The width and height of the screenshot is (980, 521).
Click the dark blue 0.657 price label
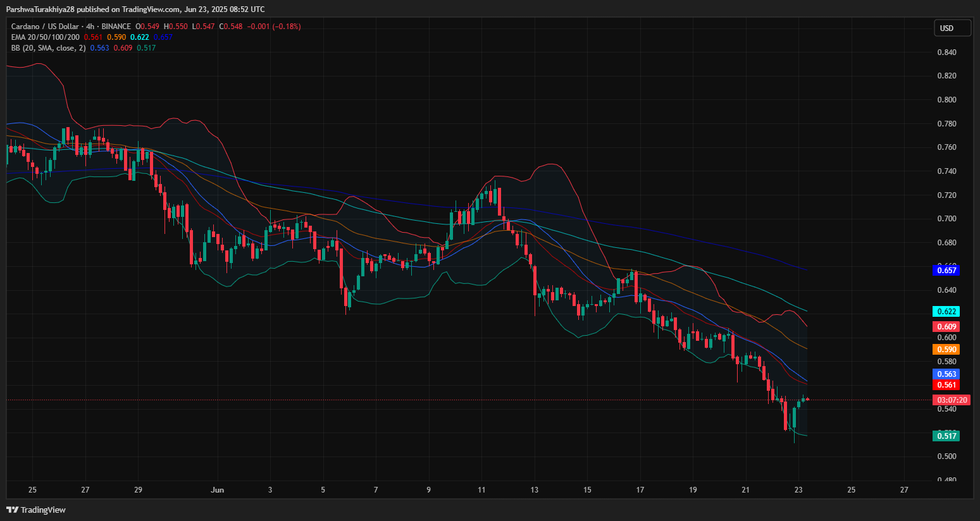pyautogui.click(x=946, y=271)
